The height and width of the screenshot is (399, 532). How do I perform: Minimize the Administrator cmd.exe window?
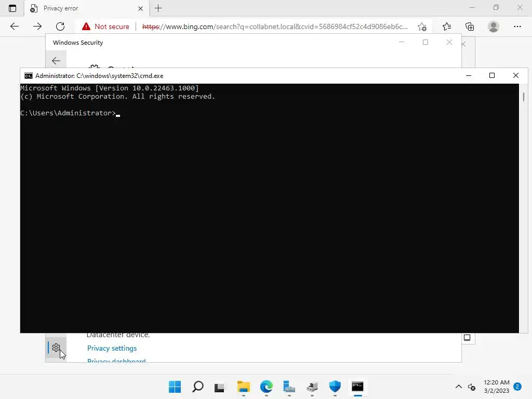[x=469, y=76]
